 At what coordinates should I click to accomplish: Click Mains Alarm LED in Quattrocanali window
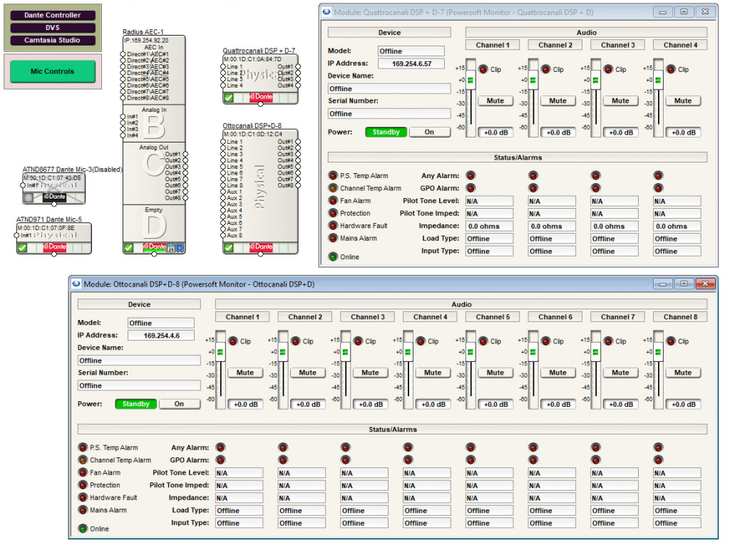pos(333,238)
